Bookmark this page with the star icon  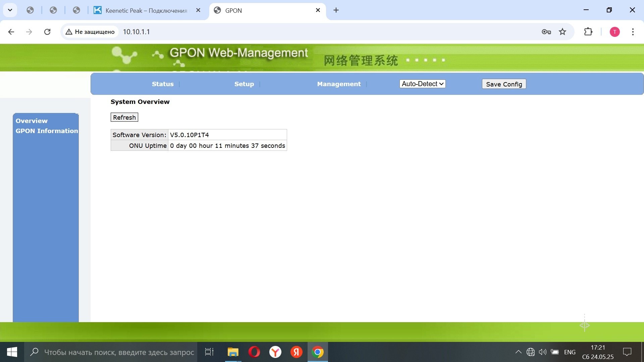click(x=562, y=32)
